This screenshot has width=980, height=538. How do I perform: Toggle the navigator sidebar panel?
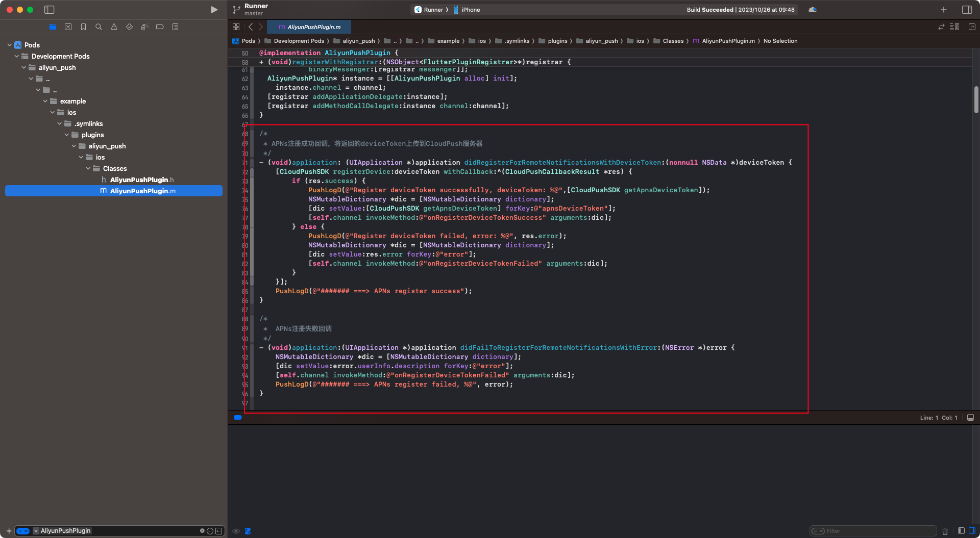49,10
